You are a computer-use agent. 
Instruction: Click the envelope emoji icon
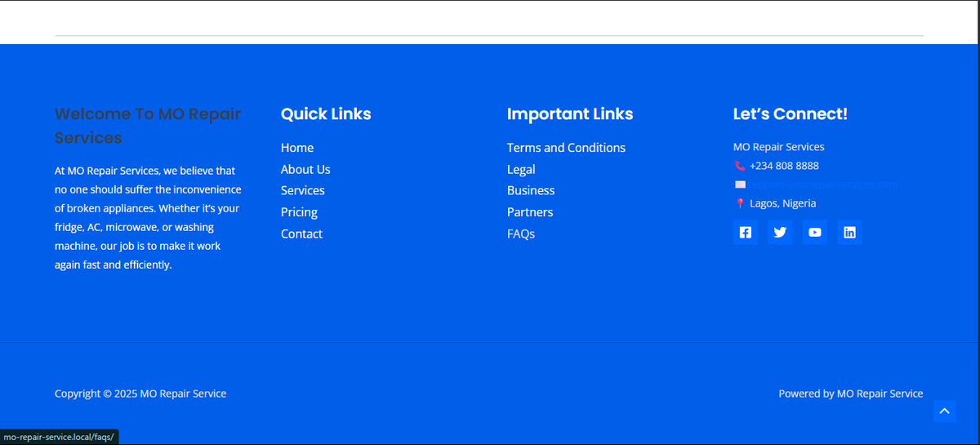[740, 185]
